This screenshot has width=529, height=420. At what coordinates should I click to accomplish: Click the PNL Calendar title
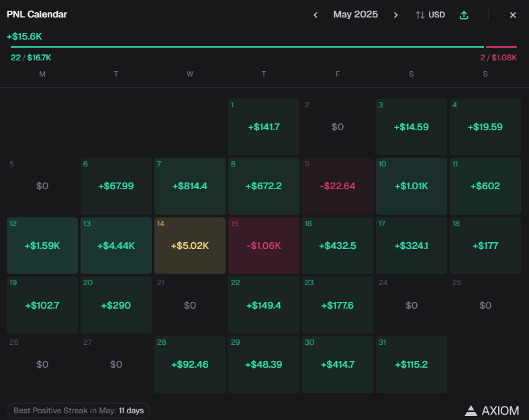(37, 15)
